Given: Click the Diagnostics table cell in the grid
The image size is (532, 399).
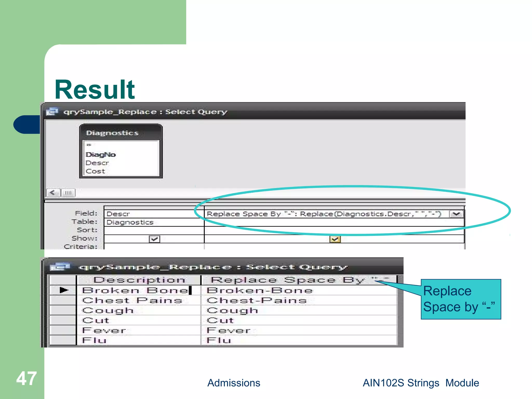Looking at the screenshot, I should 154,222.
